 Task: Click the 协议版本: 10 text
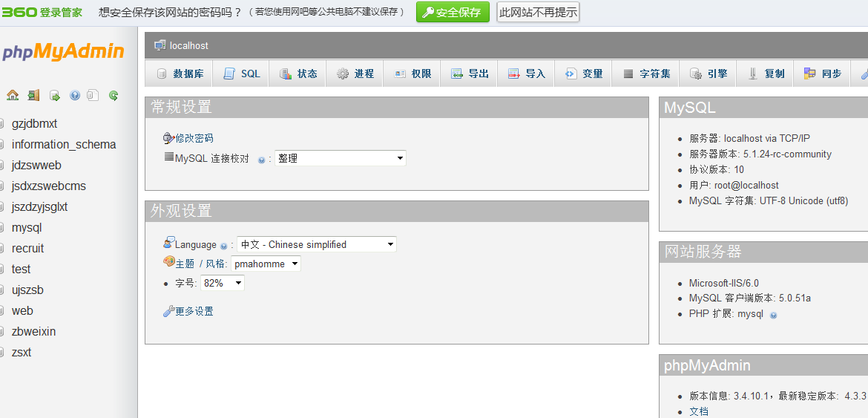[717, 170]
